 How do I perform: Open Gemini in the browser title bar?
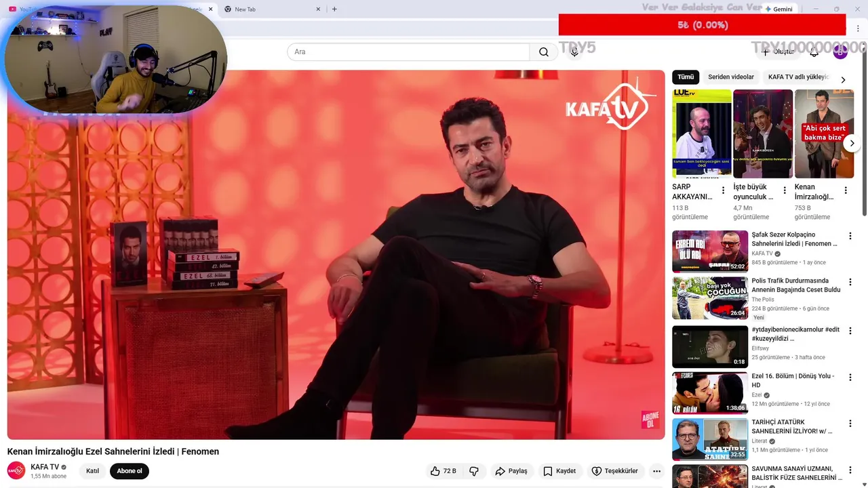[x=778, y=9]
